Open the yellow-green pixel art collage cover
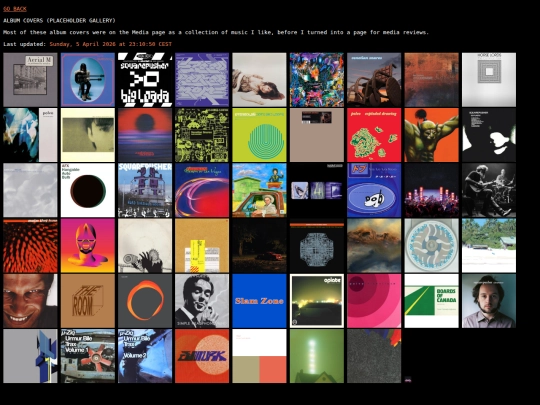The image size is (540, 405). pyautogui.click(x=202, y=135)
